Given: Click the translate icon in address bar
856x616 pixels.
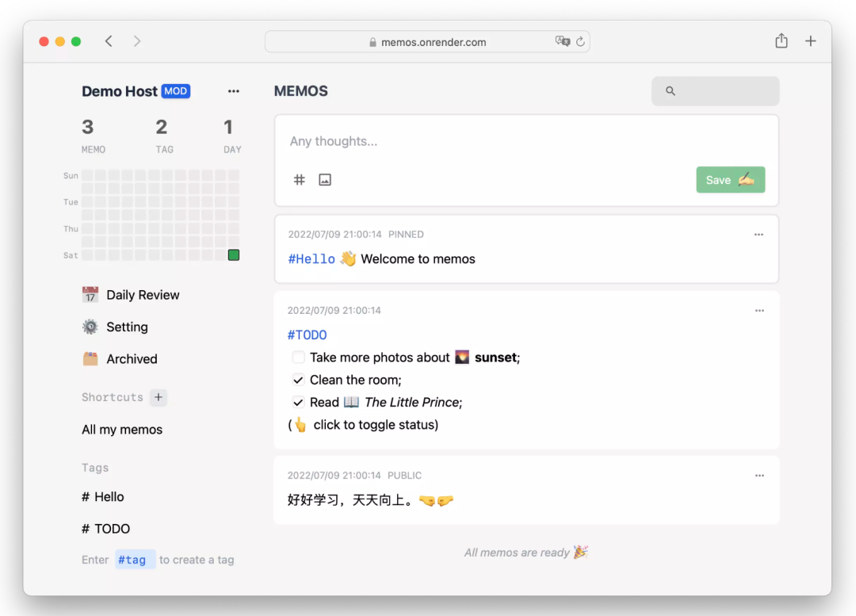Looking at the screenshot, I should (562, 41).
